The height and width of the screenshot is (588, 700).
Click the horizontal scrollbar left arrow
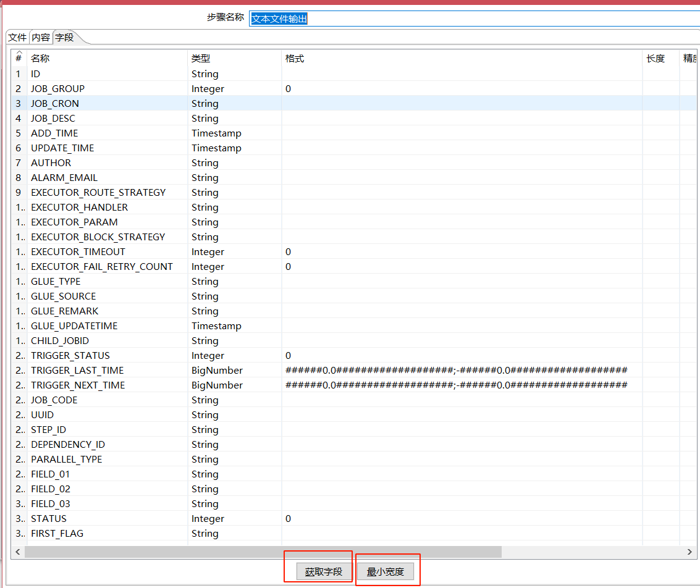tap(17, 552)
